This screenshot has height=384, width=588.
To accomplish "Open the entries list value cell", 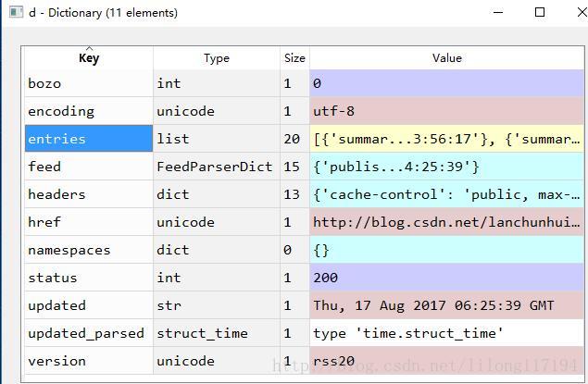I will pos(446,139).
